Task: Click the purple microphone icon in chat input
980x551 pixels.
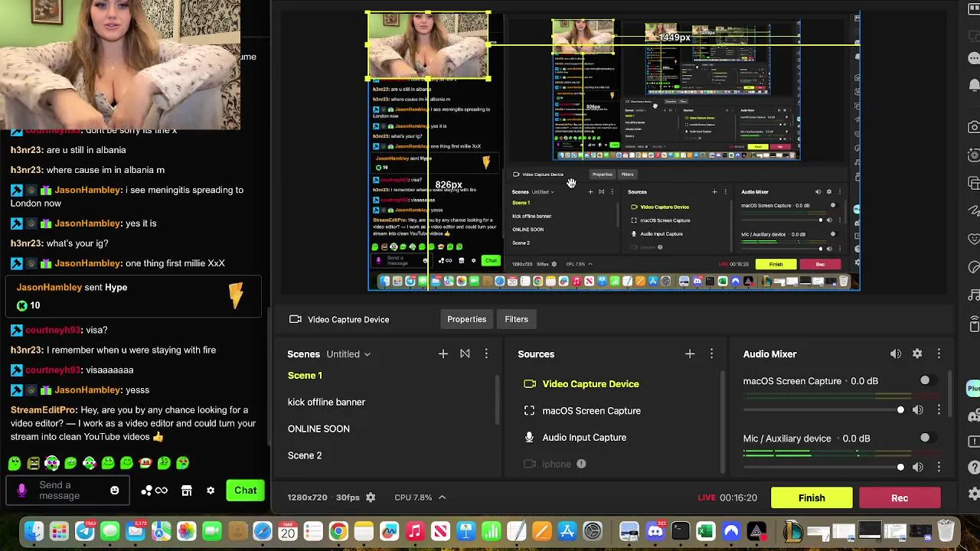Action: 21,491
